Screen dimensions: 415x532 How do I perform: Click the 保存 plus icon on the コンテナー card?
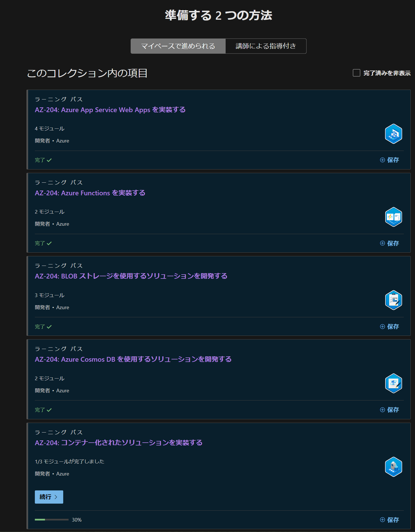click(x=382, y=520)
